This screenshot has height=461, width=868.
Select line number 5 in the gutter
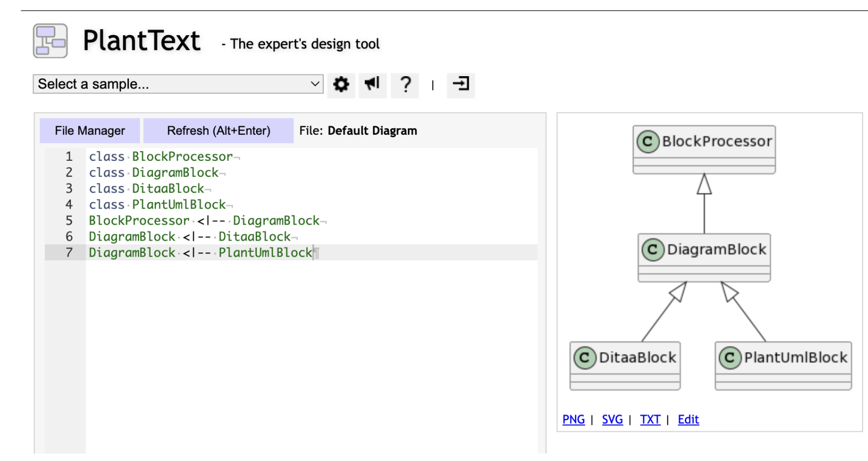[x=69, y=220]
